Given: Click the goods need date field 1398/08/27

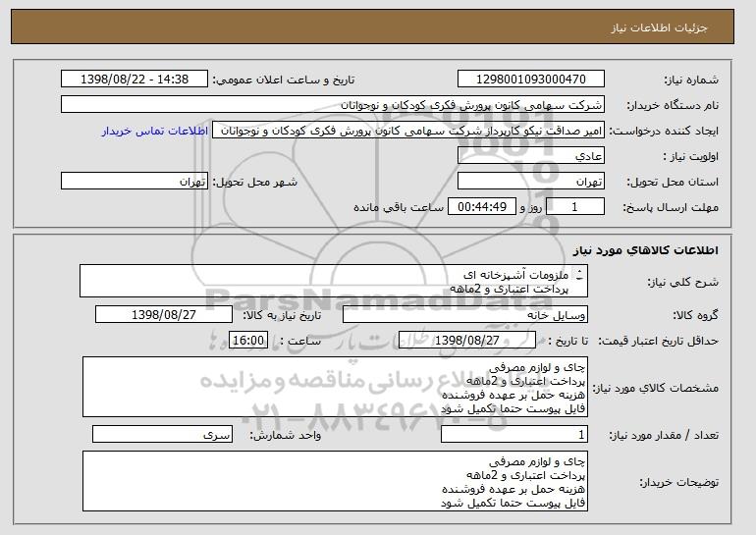Looking at the screenshot, I should (x=164, y=315).
